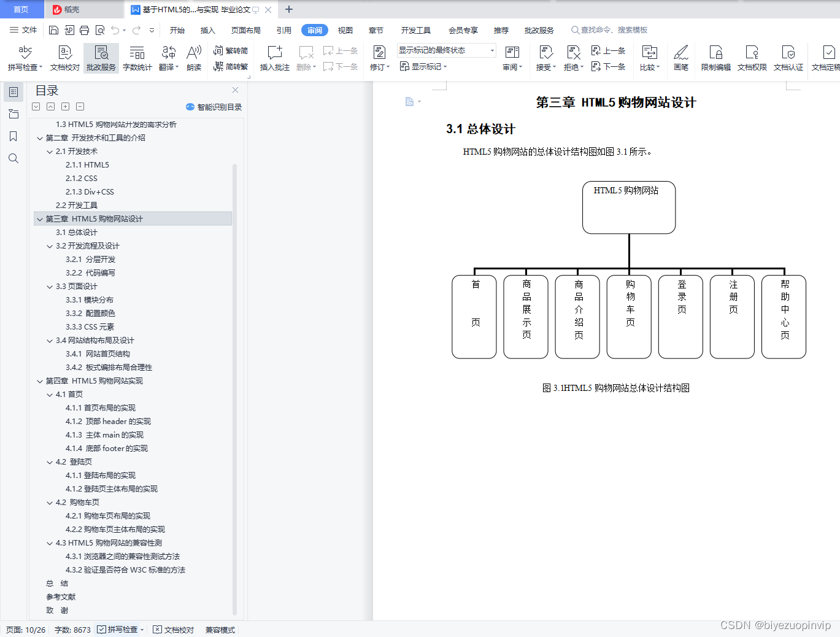Open the 修订 track changes tool
840x637 pixels.
(379, 58)
